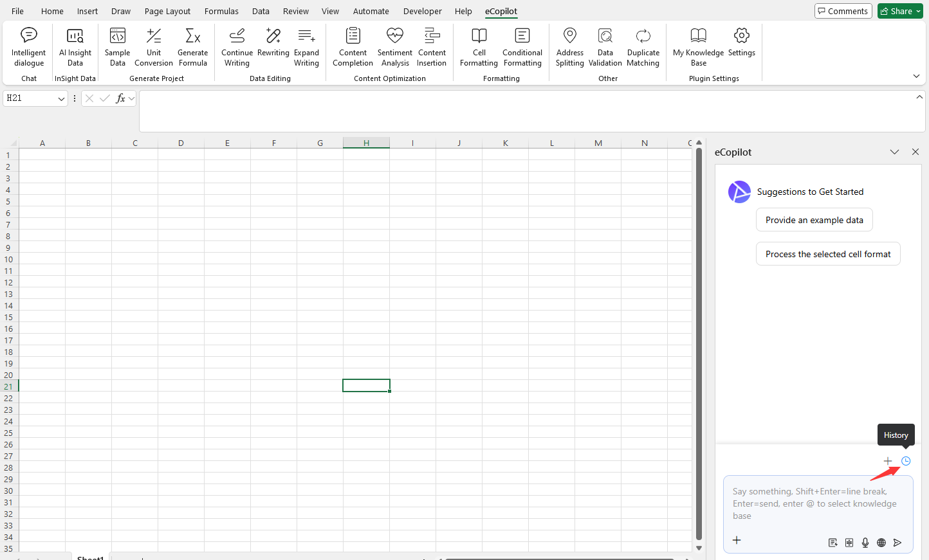Open My Knowledge Base

698,47
